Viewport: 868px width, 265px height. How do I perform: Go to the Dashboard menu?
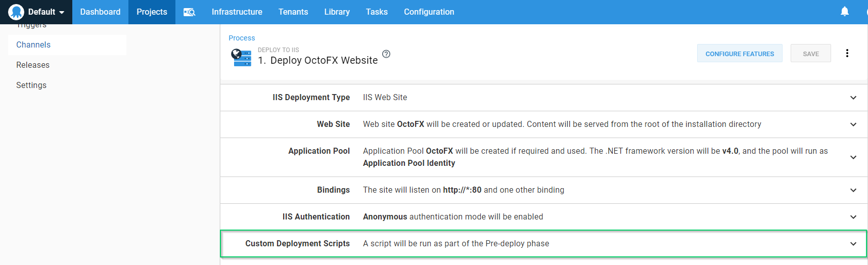coord(100,12)
